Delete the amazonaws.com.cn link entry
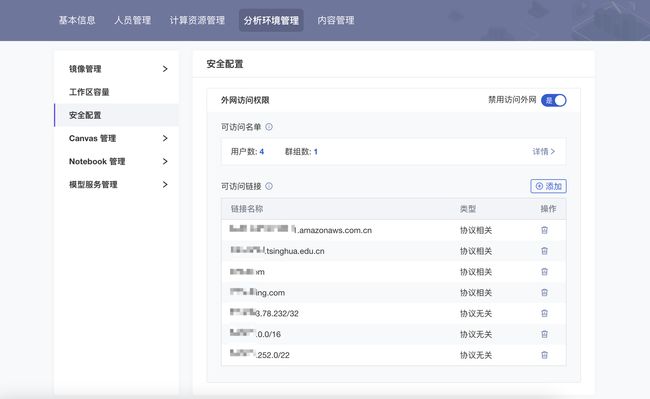The width and height of the screenshot is (650, 399). tap(544, 230)
